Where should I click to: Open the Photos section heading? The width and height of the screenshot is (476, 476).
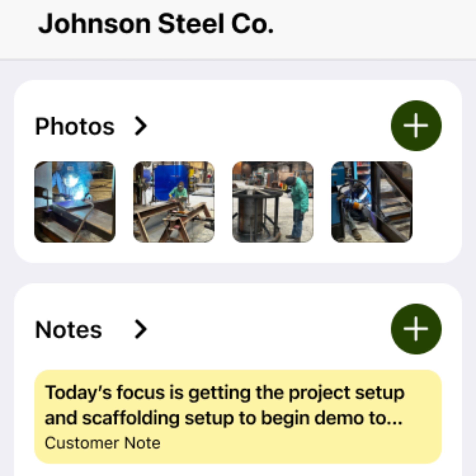click(75, 126)
